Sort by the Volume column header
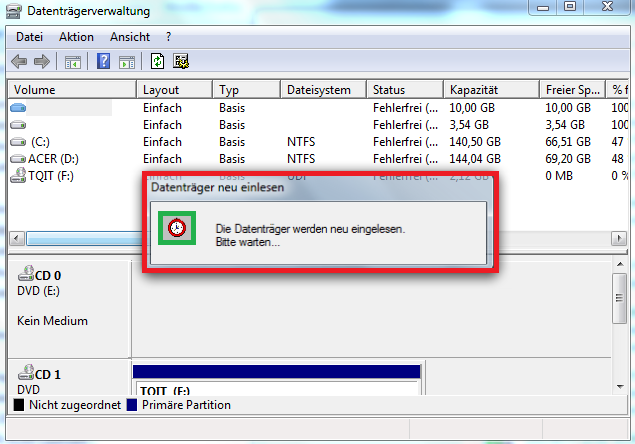Screen dimensions: 635x444 pyautogui.click(x=70, y=89)
